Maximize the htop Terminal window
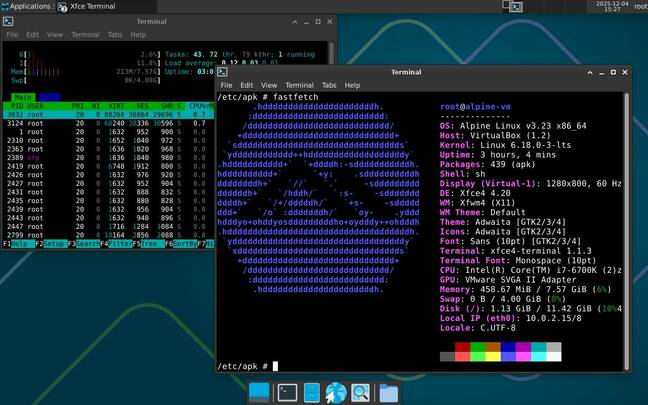This screenshot has width=648, height=405. pos(318,21)
